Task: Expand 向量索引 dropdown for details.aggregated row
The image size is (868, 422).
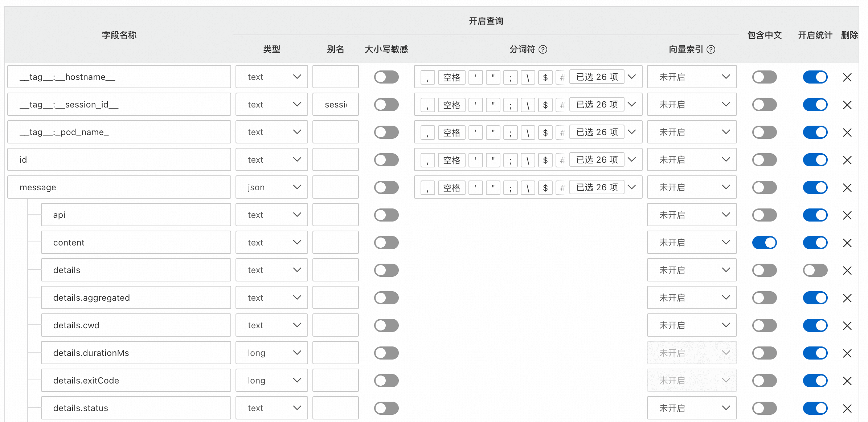Action: [692, 298]
